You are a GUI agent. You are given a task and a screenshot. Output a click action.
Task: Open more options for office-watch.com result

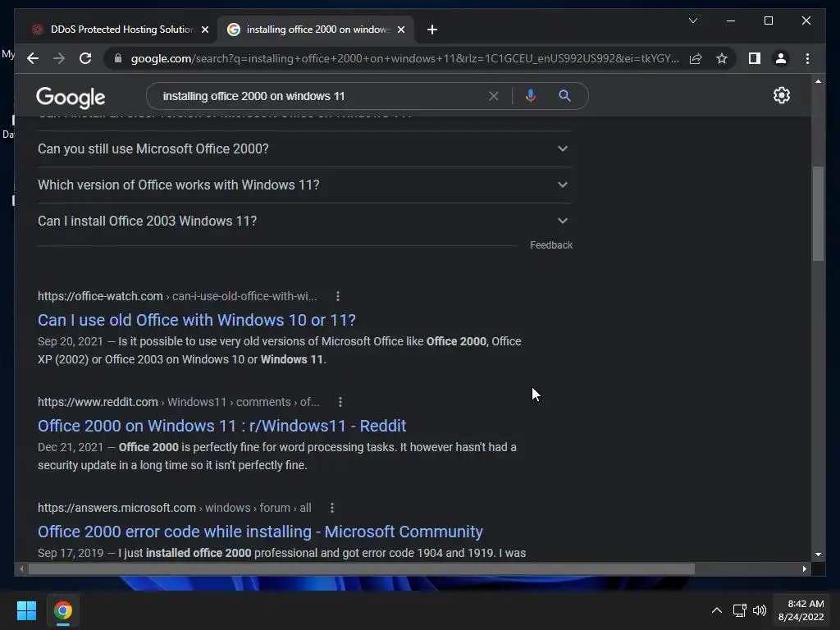click(x=337, y=296)
